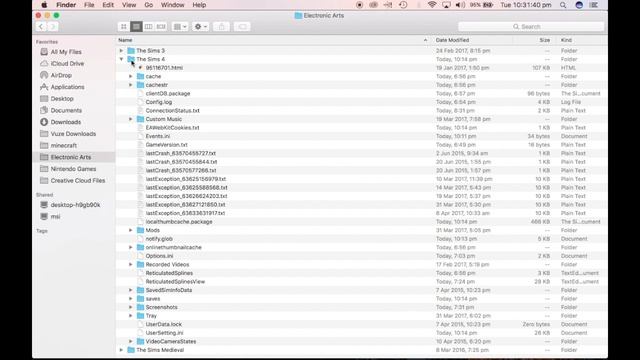Screen dimensions: 640x360
Task: Expand the cache folder
Action: point(131,76)
